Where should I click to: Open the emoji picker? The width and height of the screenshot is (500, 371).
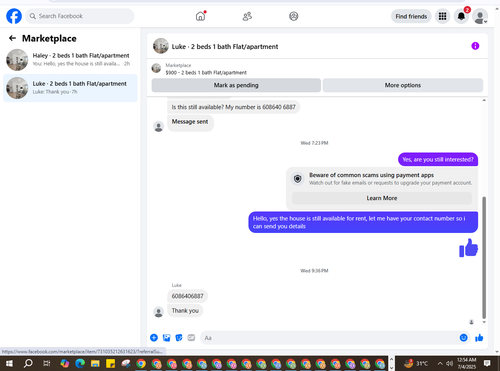click(x=464, y=338)
